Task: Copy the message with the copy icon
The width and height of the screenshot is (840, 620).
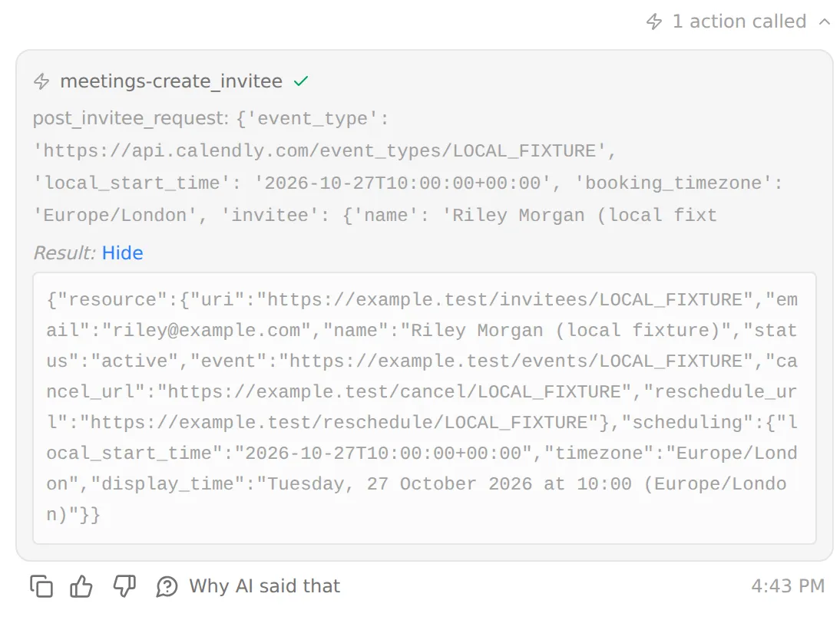Action: point(41,586)
